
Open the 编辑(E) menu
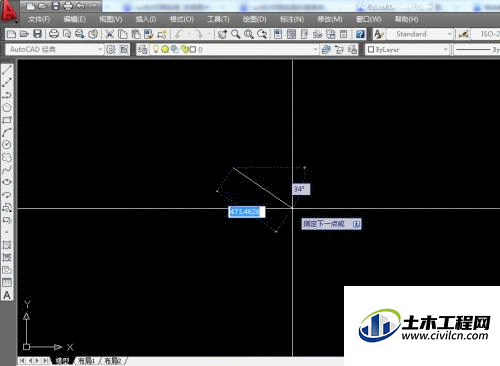(75, 19)
